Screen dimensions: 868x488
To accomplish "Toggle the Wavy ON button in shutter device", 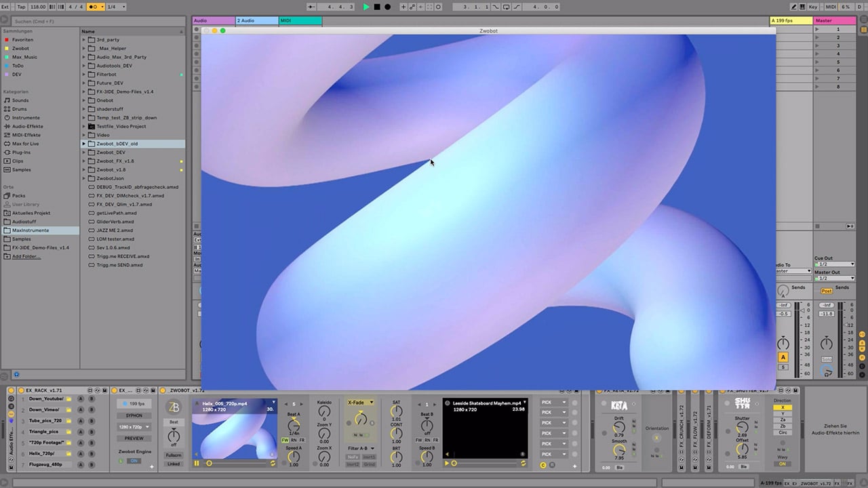I will click(782, 464).
